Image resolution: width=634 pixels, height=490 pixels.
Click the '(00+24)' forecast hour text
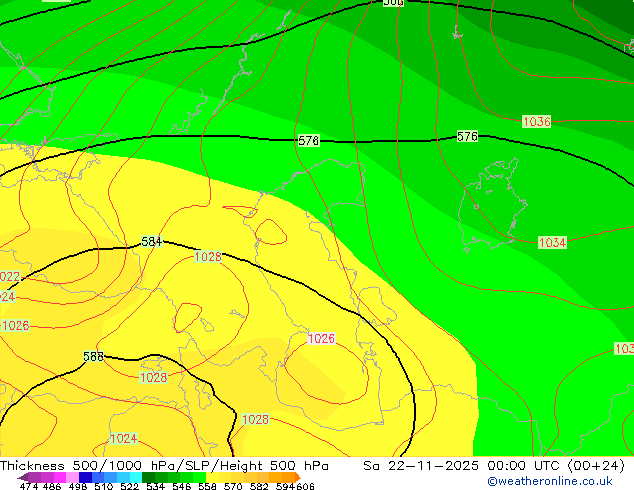coord(596,466)
